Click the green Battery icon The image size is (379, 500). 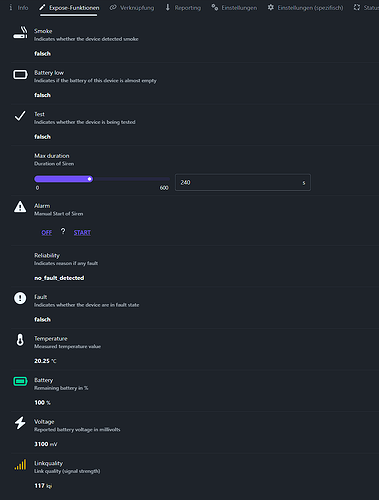tap(20, 381)
